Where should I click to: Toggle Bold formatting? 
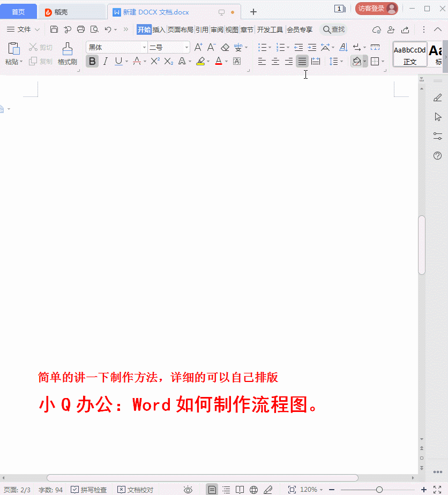[92, 61]
